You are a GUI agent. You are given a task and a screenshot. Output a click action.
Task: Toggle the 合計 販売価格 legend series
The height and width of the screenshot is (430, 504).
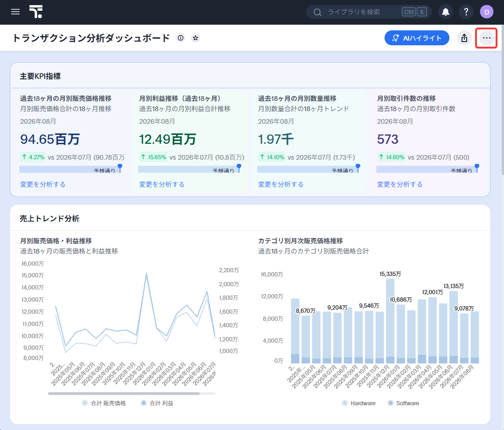pos(104,403)
